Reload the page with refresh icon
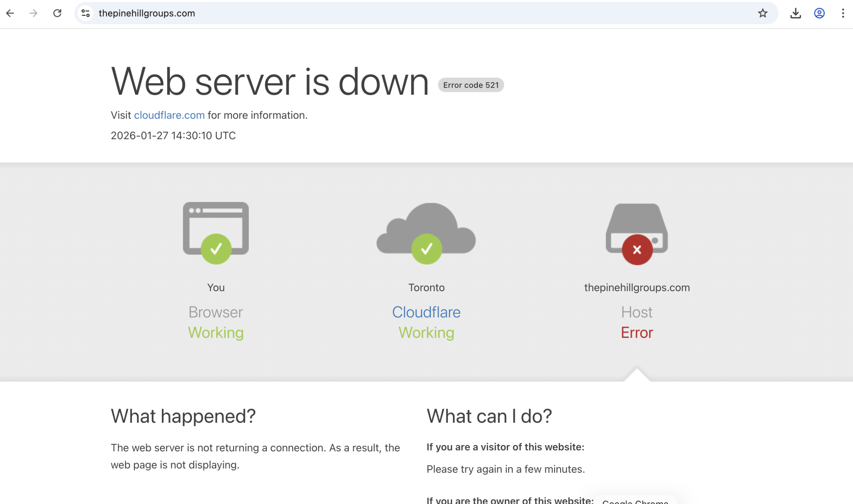Image resolution: width=853 pixels, height=504 pixels. [x=57, y=13]
